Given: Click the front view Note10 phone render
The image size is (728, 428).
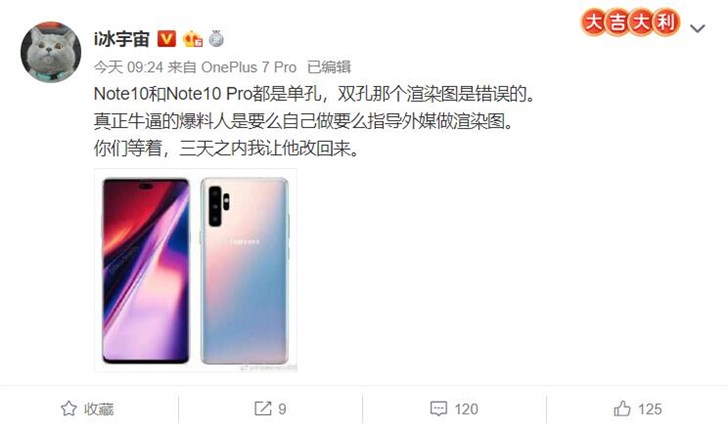Looking at the screenshot, I should tap(146, 271).
